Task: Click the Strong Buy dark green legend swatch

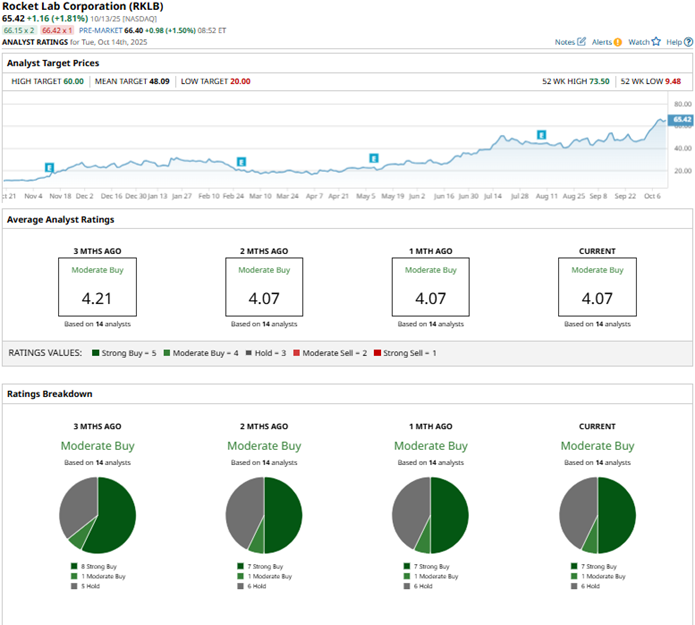Action: coord(95,353)
